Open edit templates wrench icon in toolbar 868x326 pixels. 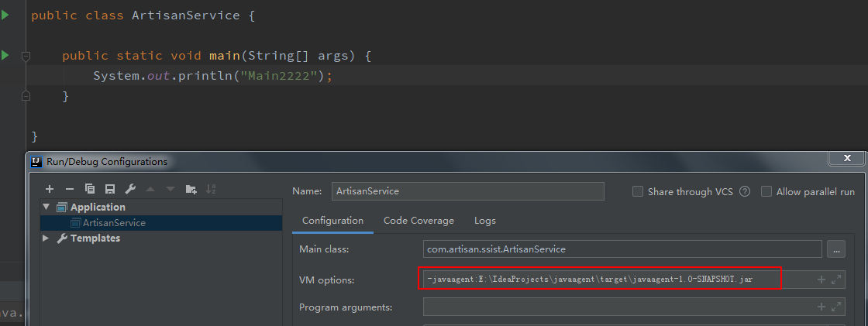(130, 189)
